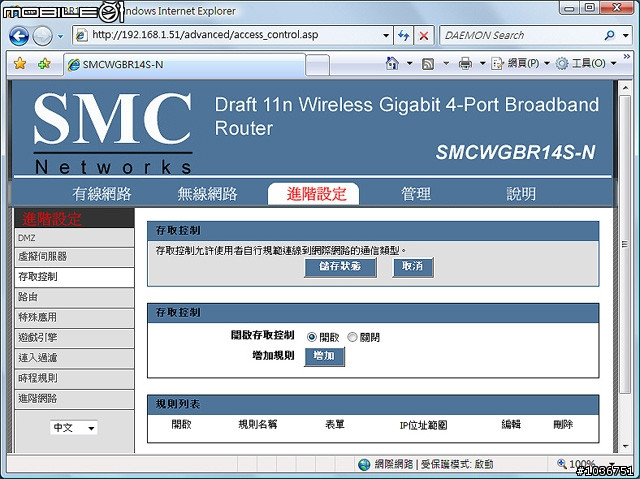Open the 無線網路 tab
Screen dimensions: 640x479
pyautogui.click(x=207, y=194)
